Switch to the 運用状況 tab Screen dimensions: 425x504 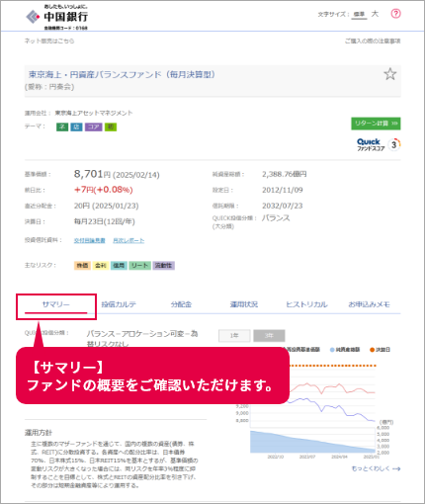(x=244, y=304)
